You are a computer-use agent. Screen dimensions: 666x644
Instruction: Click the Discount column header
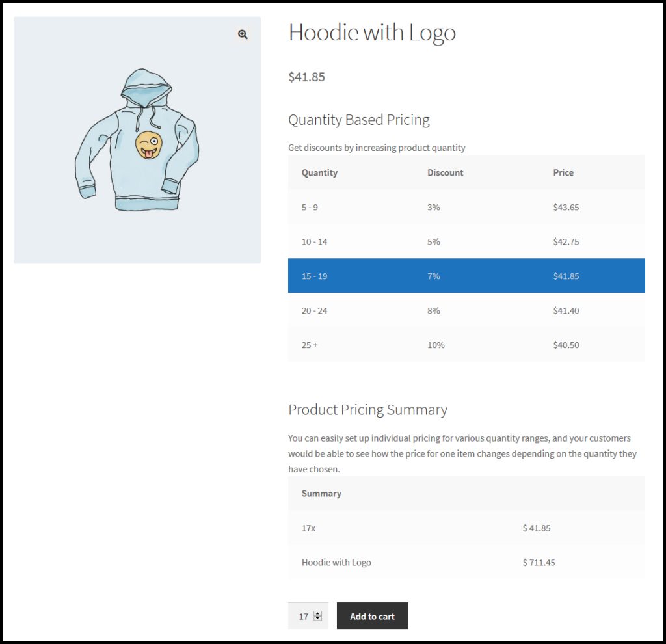[x=445, y=173]
